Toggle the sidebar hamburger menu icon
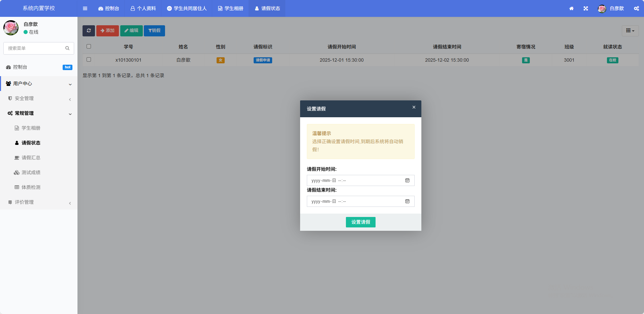 (85, 8)
